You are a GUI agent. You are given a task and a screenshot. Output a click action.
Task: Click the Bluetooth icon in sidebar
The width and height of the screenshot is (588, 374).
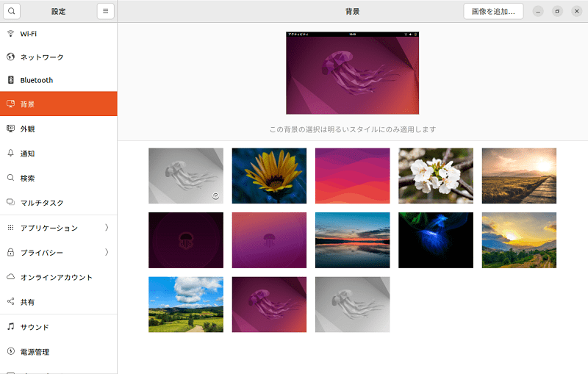pos(10,80)
